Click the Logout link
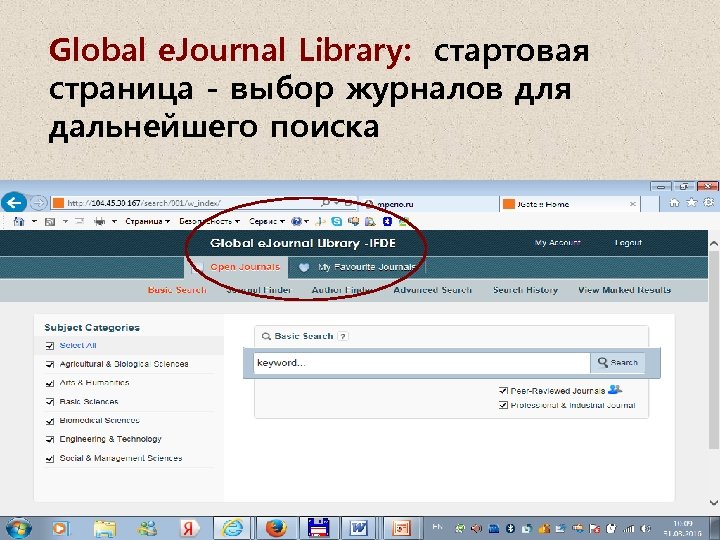The height and width of the screenshot is (540, 720). [x=628, y=242]
